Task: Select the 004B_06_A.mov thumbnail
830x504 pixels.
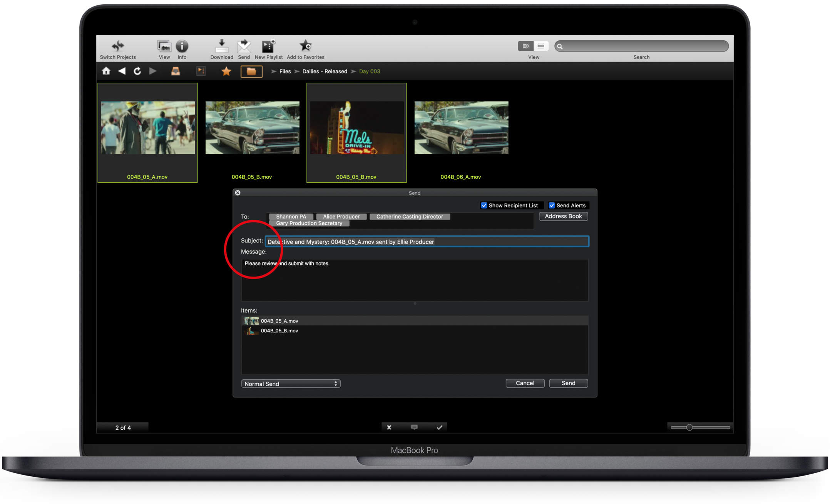Action: click(x=461, y=128)
